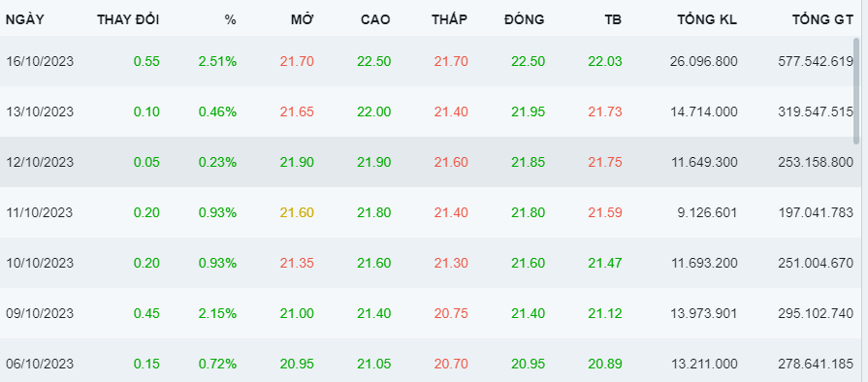Select total value 577.542.619
The width and height of the screenshot is (868, 382).
pos(815,61)
